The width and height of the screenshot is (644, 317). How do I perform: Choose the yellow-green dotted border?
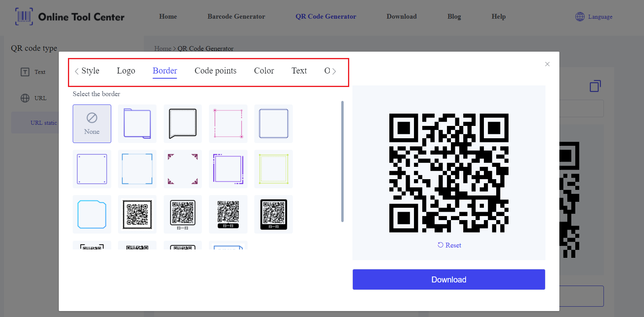pyautogui.click(x=273, y=169)
